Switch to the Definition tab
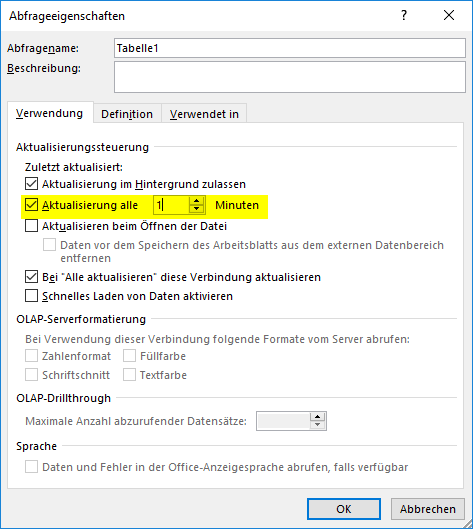 click(127, 114)
